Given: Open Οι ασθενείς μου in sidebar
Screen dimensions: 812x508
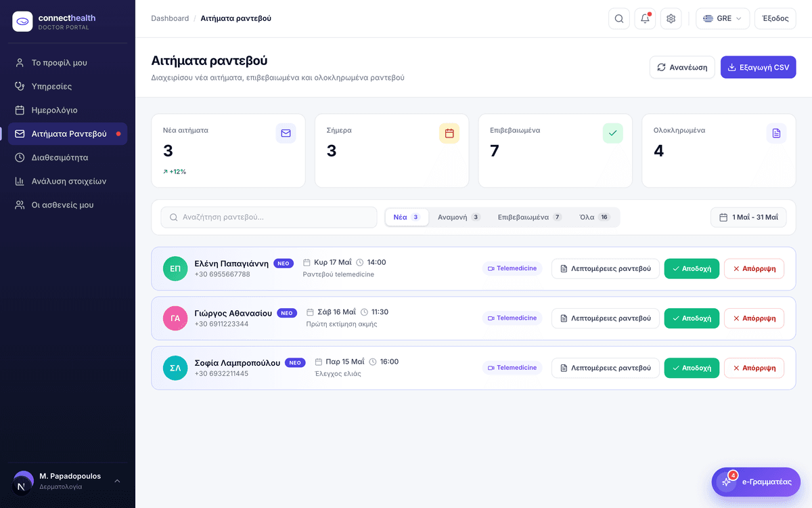Looking at the screenshot, I should (x=68, y=205).
